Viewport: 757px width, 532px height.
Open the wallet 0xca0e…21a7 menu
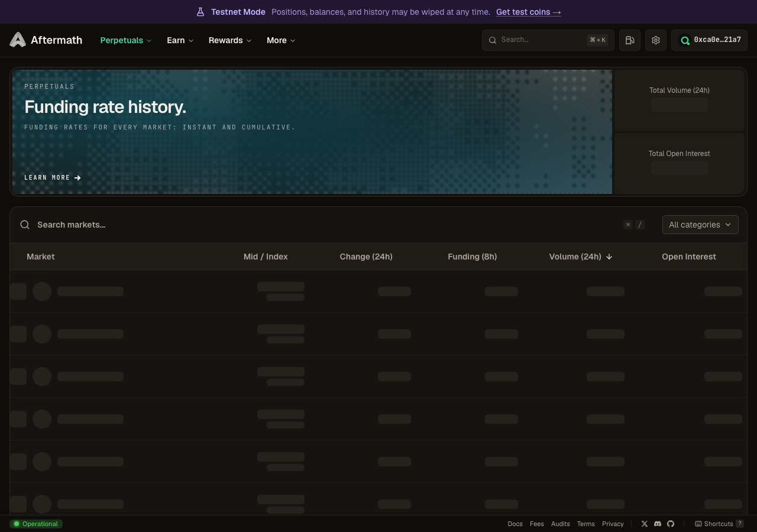(709, 40)
